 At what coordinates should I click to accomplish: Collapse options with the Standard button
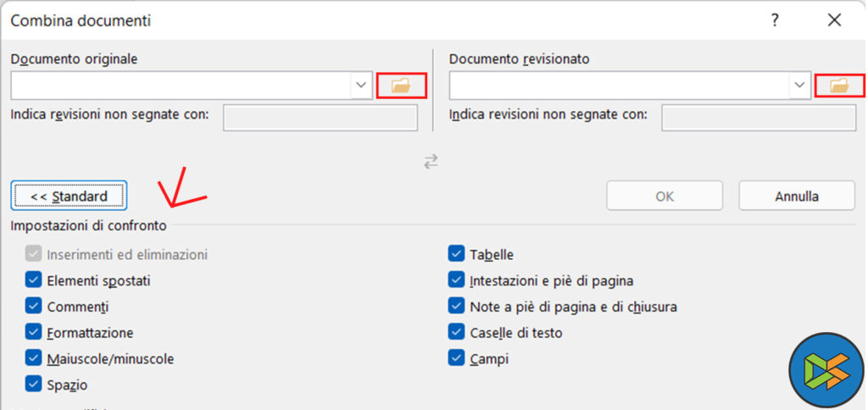coord(69,197)
